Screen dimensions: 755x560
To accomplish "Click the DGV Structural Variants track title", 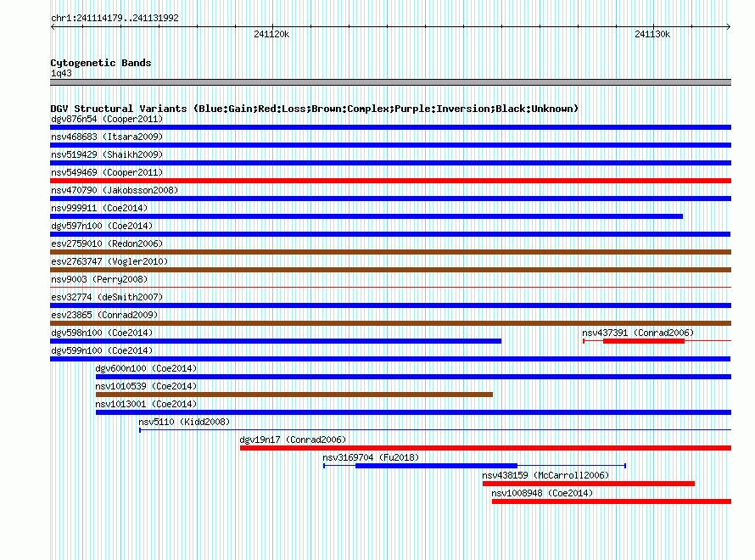I will [315, 109].
